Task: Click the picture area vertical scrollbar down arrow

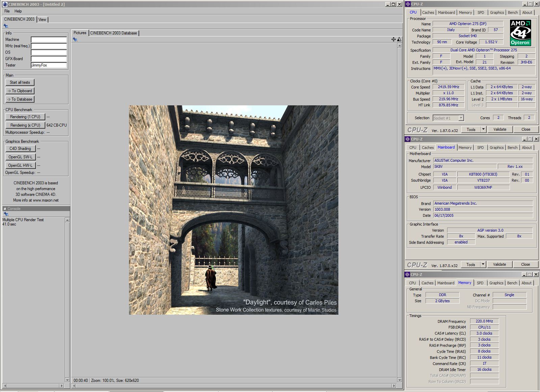Action: pos(400,380)
